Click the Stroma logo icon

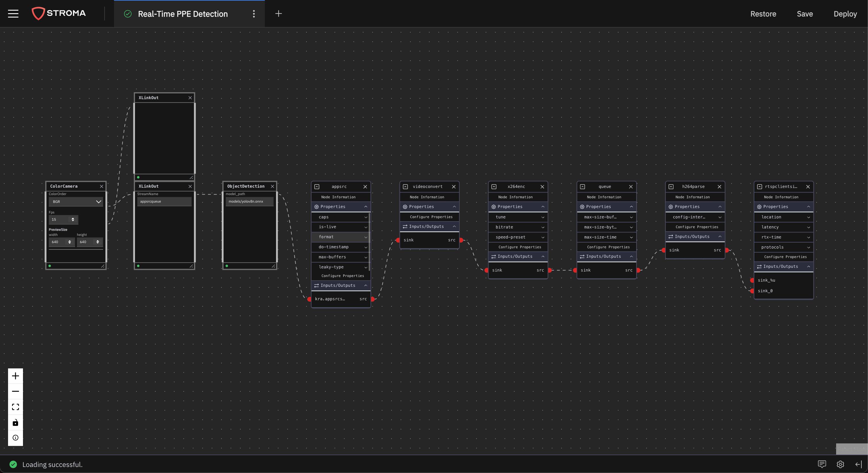[x=38, y=13]
